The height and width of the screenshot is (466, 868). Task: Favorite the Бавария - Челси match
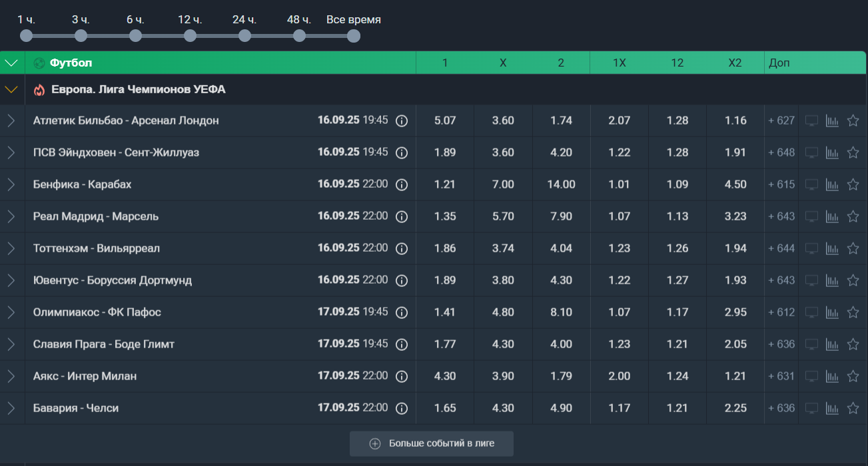[x=853, y=408]
